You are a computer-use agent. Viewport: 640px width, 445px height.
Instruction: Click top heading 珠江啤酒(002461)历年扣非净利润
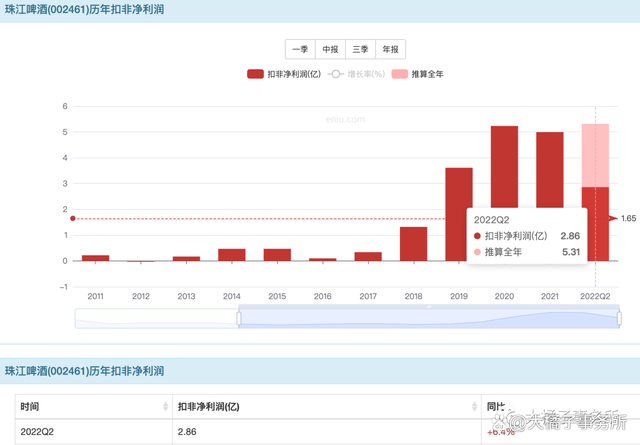click(84, 9)
